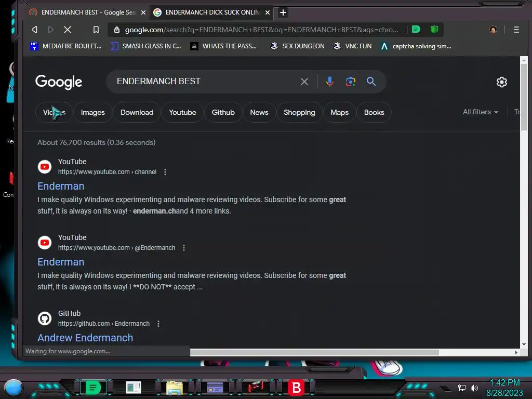Select the Books search filter
Screen dimensions: 532x399
[374, 112]
